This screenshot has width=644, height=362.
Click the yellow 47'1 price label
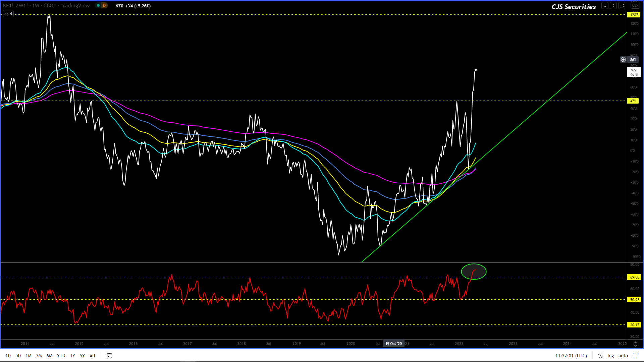(x=634, y=101)
